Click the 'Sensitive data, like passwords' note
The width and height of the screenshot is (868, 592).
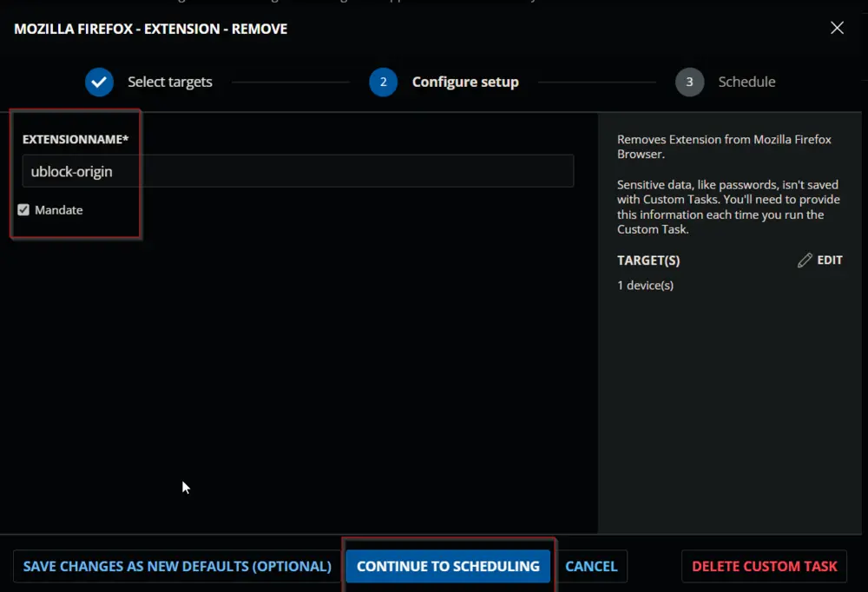728,207
